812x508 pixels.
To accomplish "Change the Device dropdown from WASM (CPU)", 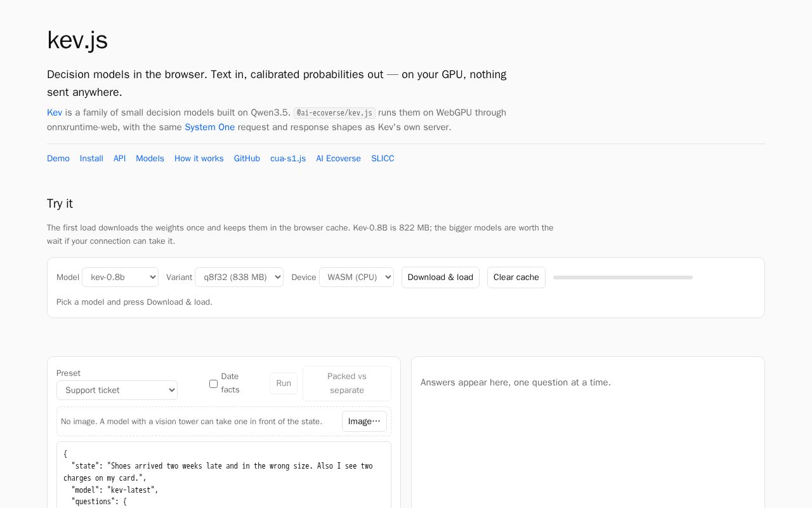I will [x=357, y=277].
